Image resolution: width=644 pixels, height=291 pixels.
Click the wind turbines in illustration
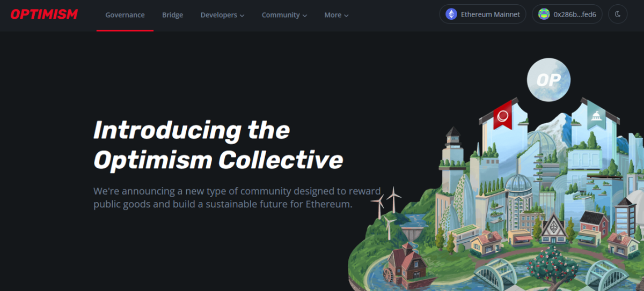pyautogui.click(x=386, y=208)
